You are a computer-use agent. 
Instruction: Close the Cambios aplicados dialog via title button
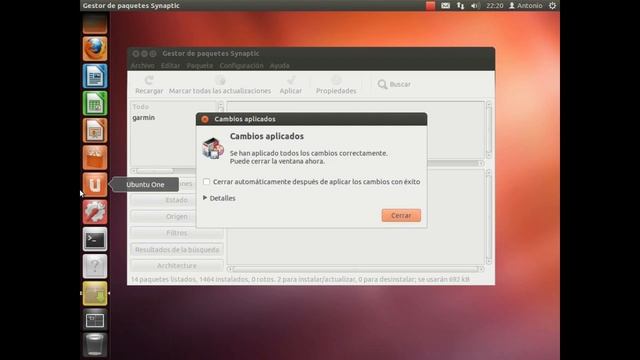coord(205,119)
